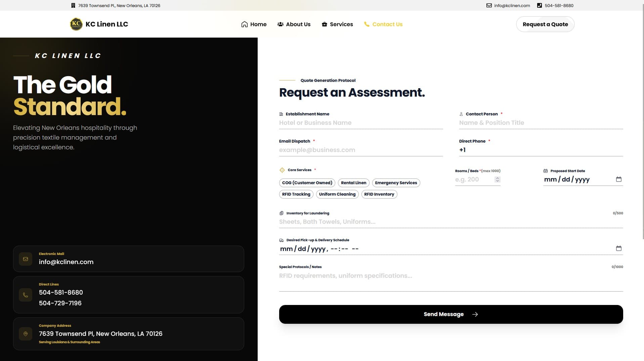Screen dimensions: 644x361
Task: Click the Establishment Name input field
Action: [361, 122]
